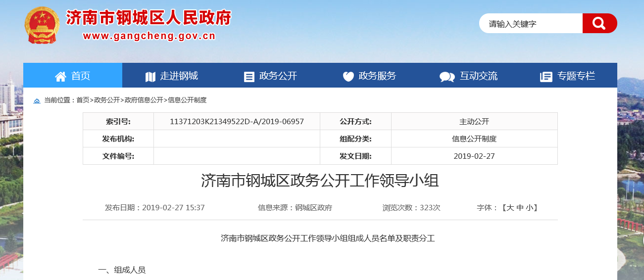The image size is (644, 280).
Task: Click the newspaper icon beside 专题专栏
Action: [x=546, y=77]
